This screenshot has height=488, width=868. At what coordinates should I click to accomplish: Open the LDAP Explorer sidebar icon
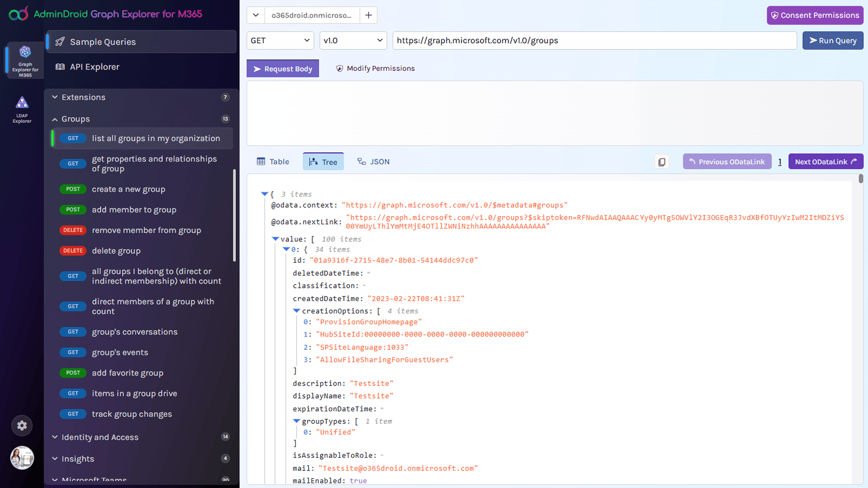click(22, 109)
